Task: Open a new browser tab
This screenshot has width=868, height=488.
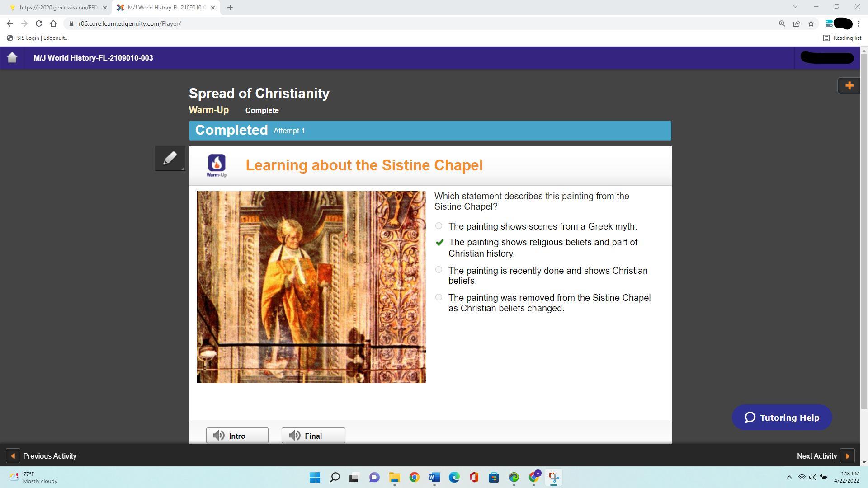Action: [x=230, y=8]
